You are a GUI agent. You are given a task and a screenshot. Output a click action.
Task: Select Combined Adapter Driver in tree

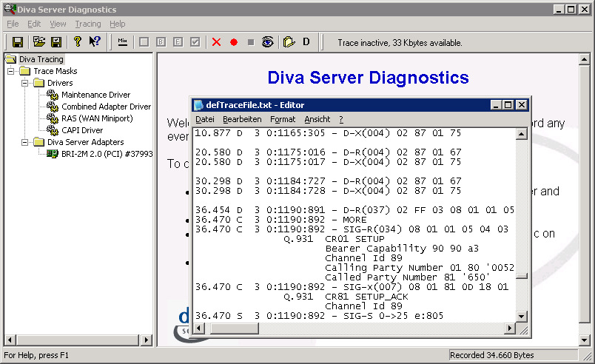click(x=107, y=107)
